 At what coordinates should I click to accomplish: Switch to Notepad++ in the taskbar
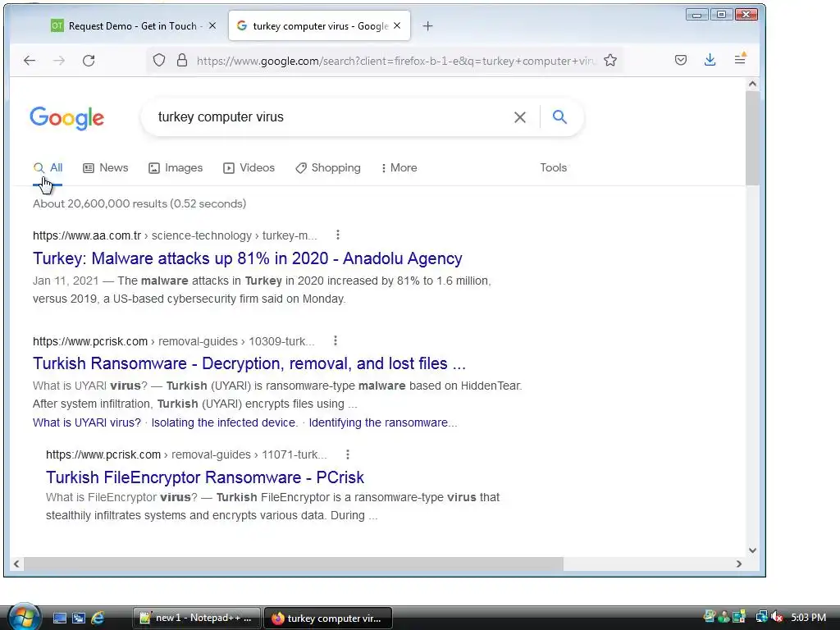tap(196, 618)
